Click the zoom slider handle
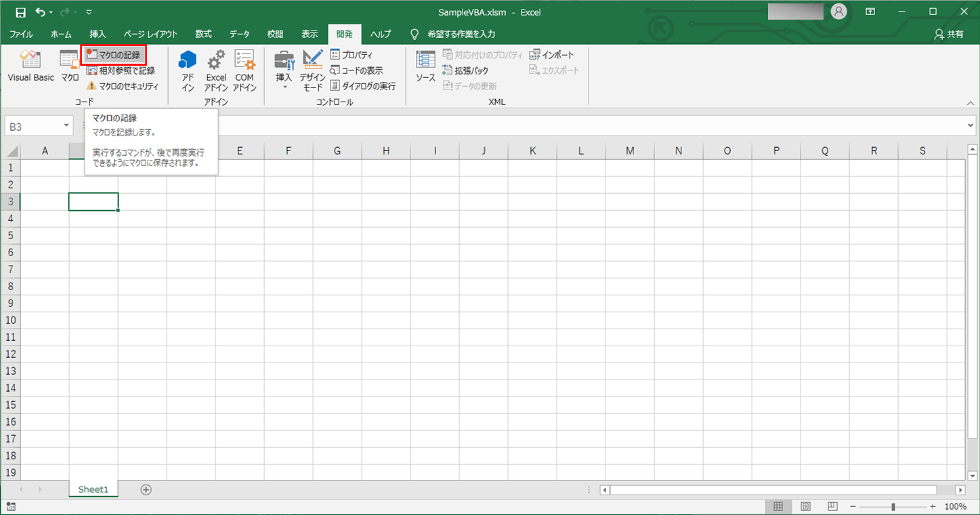 coord(893,507)
